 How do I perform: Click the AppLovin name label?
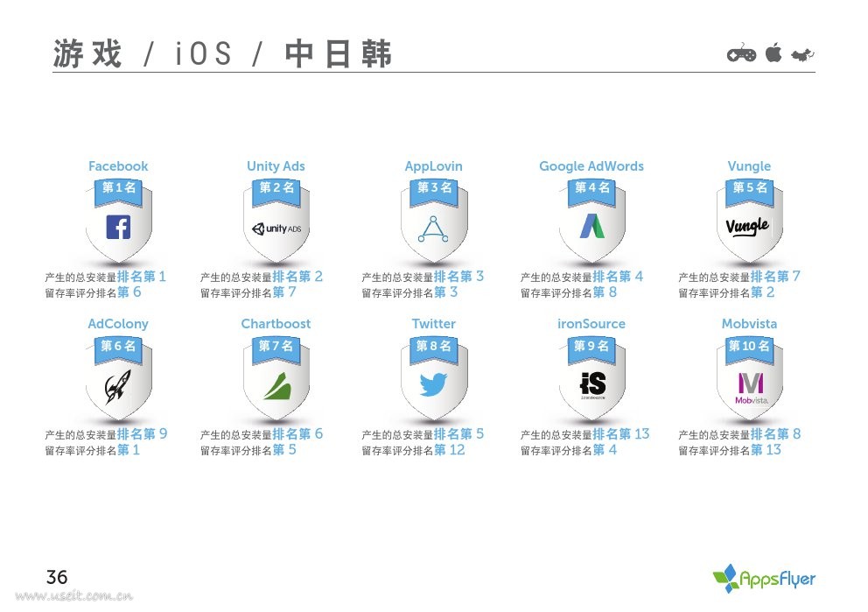coord(433,166)
